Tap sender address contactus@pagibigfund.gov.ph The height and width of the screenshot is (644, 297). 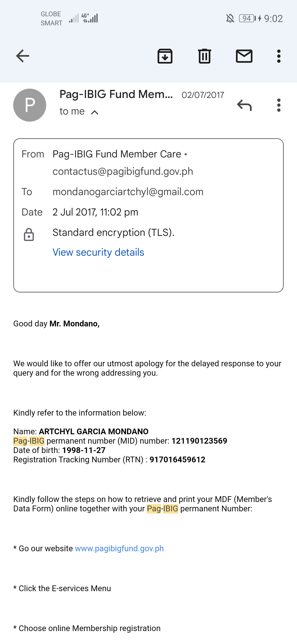tap(123, 171)
